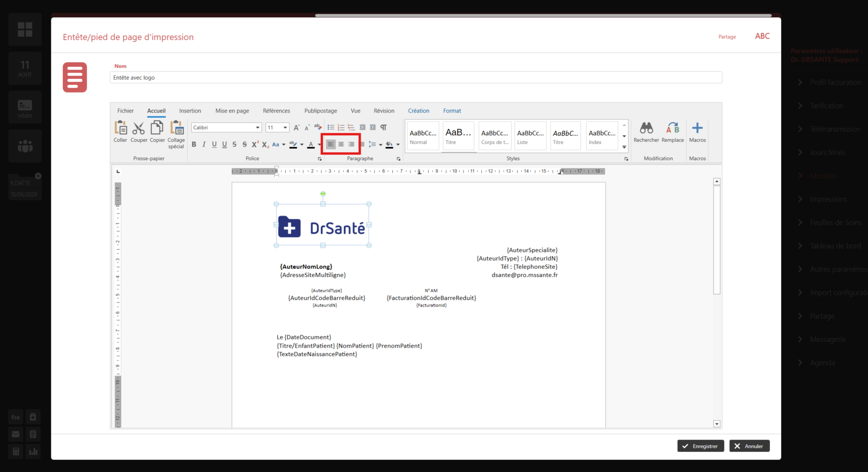Apply font color swatch
The width and height of the screenshot is (868, 472).
tap(311, 145)
